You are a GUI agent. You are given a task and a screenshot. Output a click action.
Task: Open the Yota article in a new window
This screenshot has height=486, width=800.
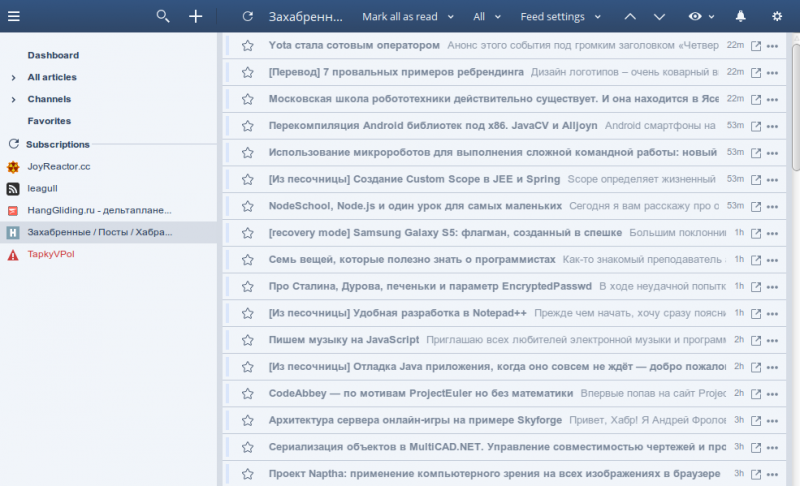756,45
